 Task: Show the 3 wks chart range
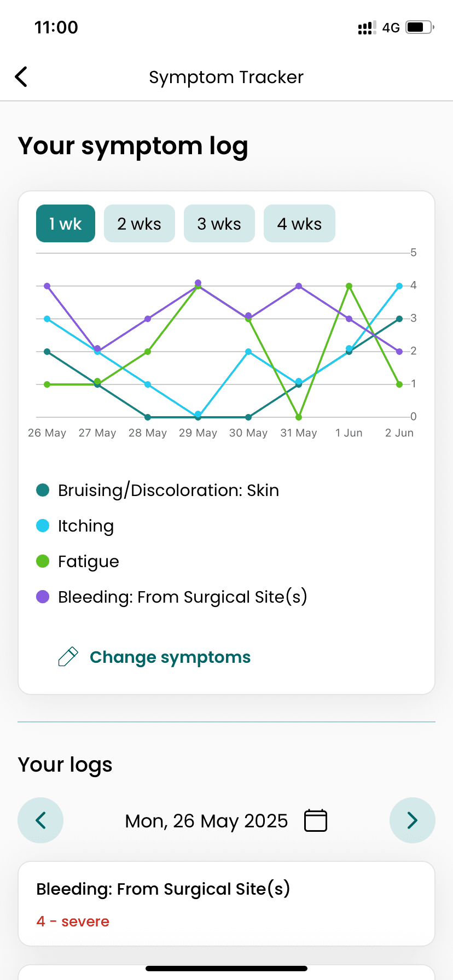tap(219, 224)
